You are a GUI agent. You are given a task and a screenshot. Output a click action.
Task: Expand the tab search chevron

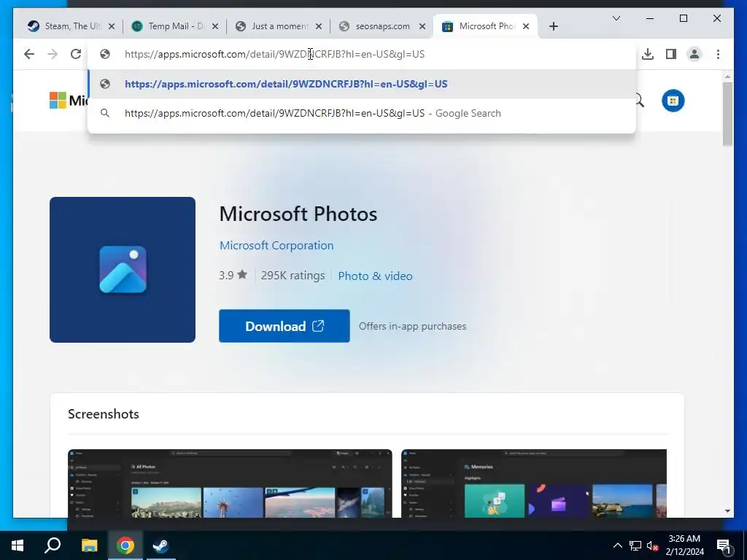(x=616, y=18)
